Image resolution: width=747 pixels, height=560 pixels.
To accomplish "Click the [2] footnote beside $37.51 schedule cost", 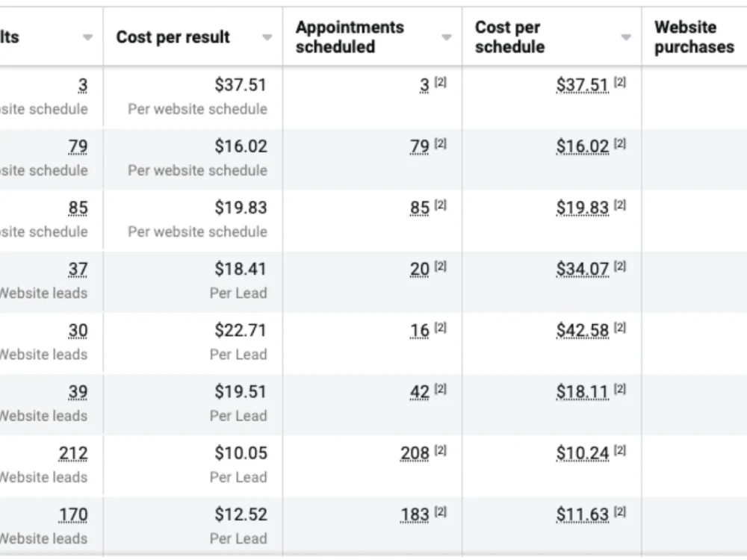I will [x=620, y=82].
